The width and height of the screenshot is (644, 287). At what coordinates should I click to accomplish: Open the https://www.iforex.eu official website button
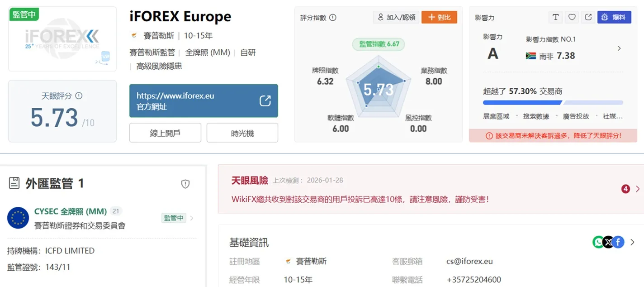tap(204, 101)
